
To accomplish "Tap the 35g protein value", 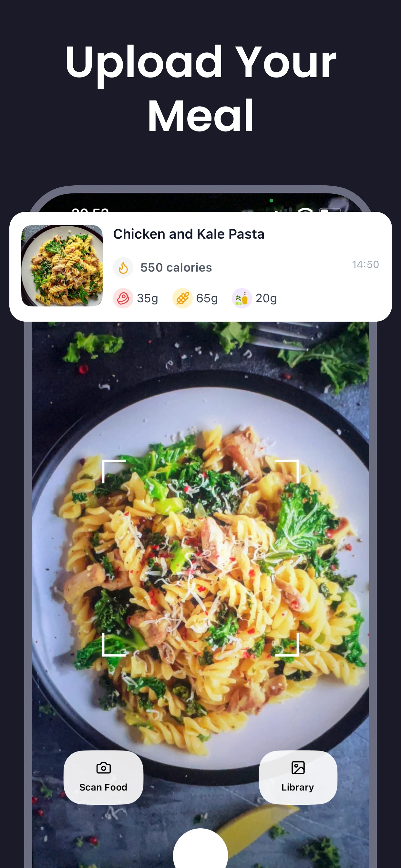I will 147,298.
